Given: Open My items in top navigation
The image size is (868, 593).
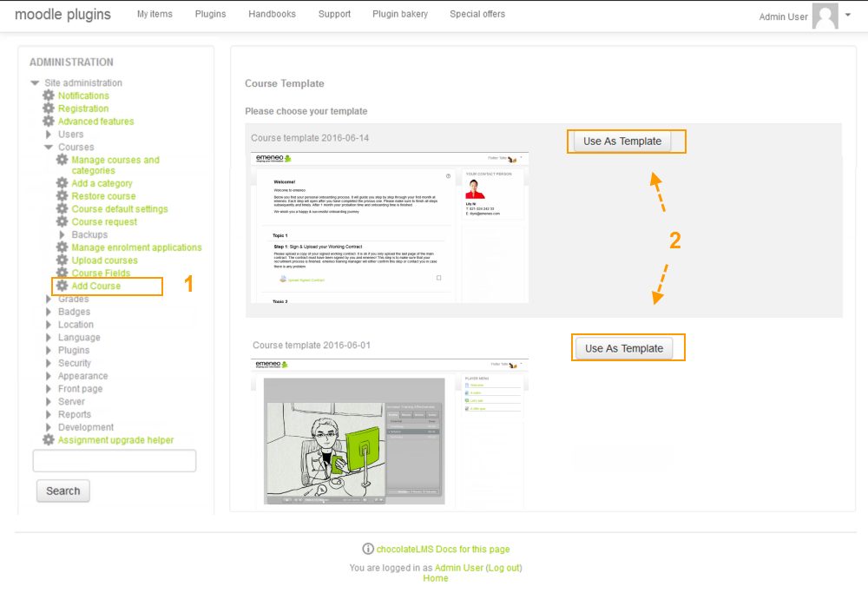Looking at the screenshot, I should [x=155, y=14].
